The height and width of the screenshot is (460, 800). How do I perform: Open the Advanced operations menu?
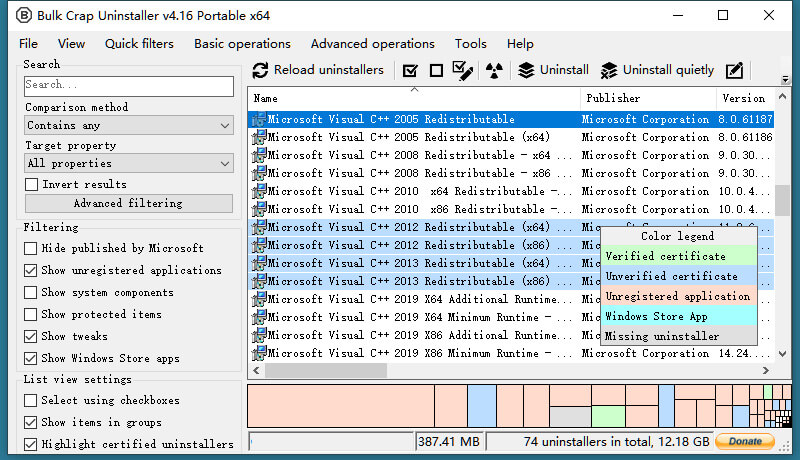(372, 44)
